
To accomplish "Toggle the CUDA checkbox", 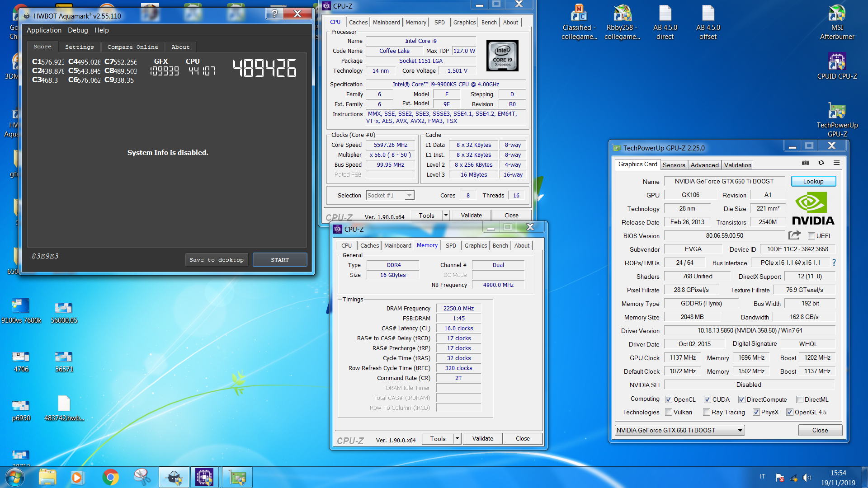I will click(x=708, y=399).
